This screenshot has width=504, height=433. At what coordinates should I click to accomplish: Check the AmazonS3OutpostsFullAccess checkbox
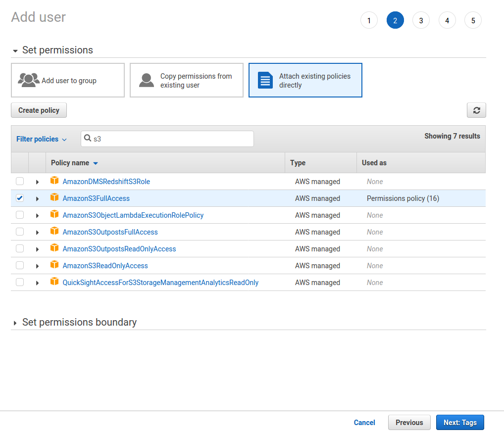tap(20, 232)
